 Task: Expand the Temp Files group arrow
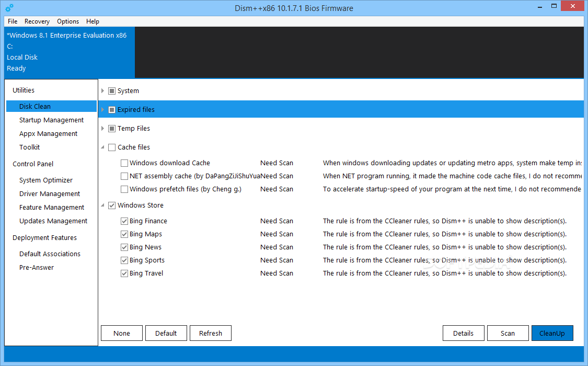click(x=103, y=128)
